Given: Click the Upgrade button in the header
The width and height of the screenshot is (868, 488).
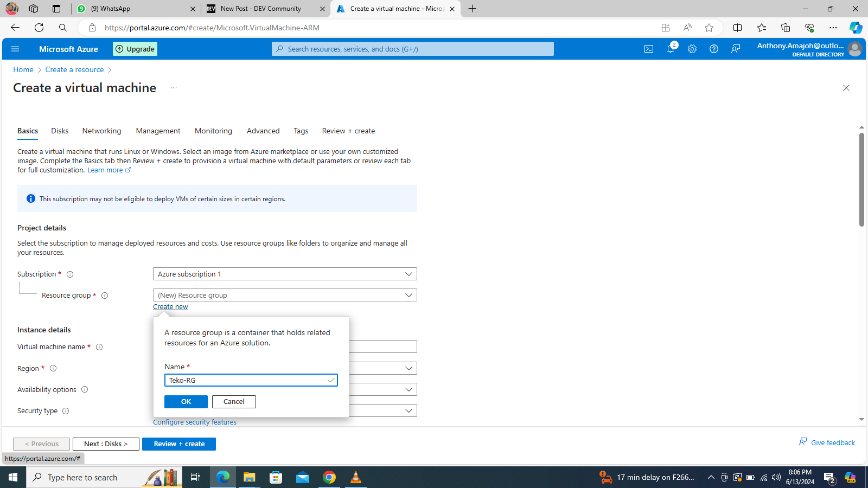Looking at the screenshot, I should pos(135,49).
